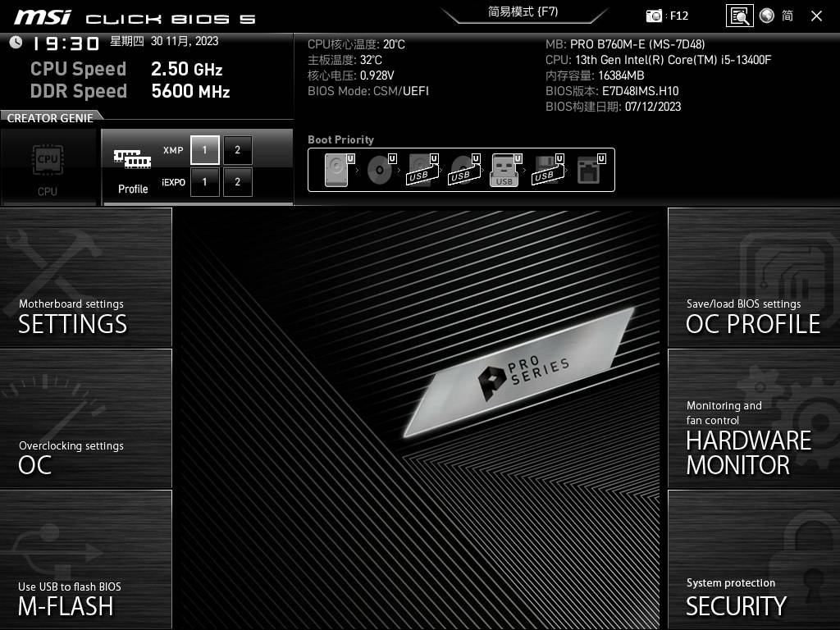Click the 19:30 system time
The height and width of the screenshot is (630, 840).
(66, 43)
